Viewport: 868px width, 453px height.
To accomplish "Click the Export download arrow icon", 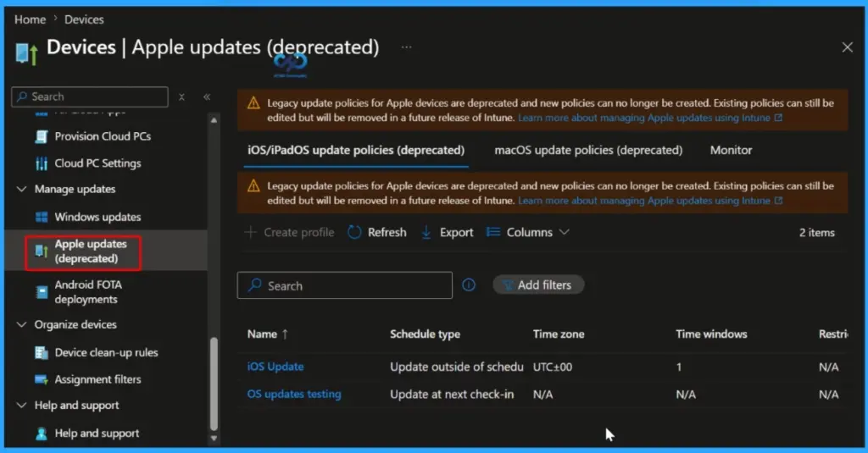I will [426, 232].
